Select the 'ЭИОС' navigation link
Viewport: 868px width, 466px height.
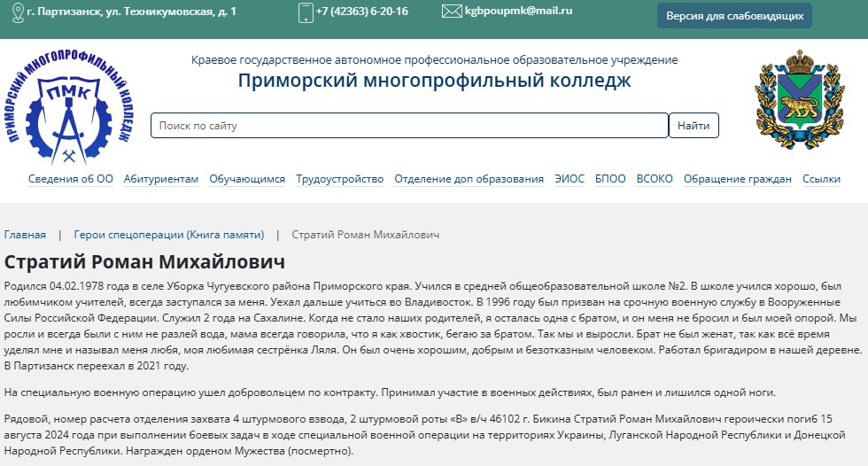point(570,179)
